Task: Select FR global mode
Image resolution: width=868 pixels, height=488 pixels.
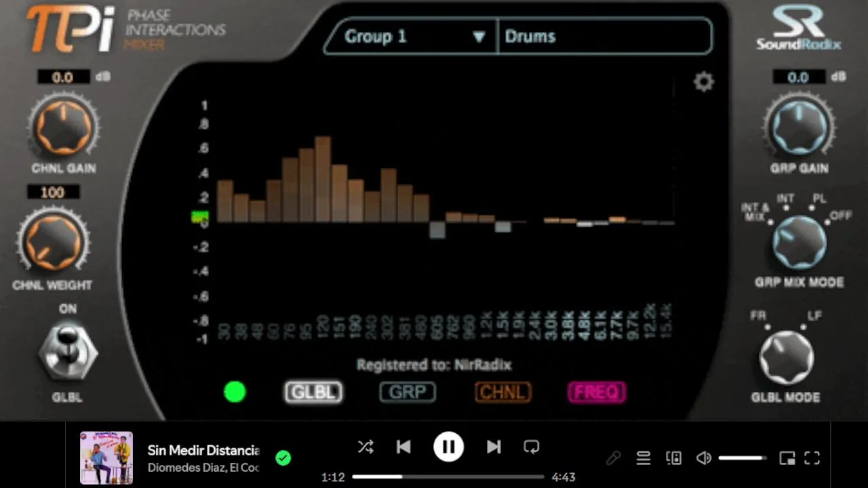Action: pyautogui.click(x=758, y=317)
